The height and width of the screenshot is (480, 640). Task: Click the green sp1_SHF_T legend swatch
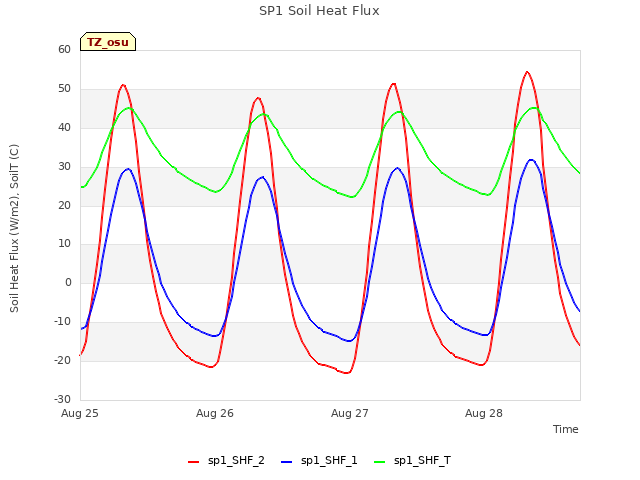pos(380,462)
